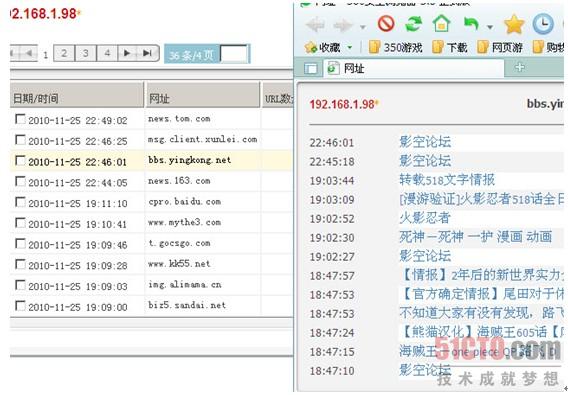Select timestamp 2010-11-25 19:09:00

pyautogui.click(x=78, y=307)
